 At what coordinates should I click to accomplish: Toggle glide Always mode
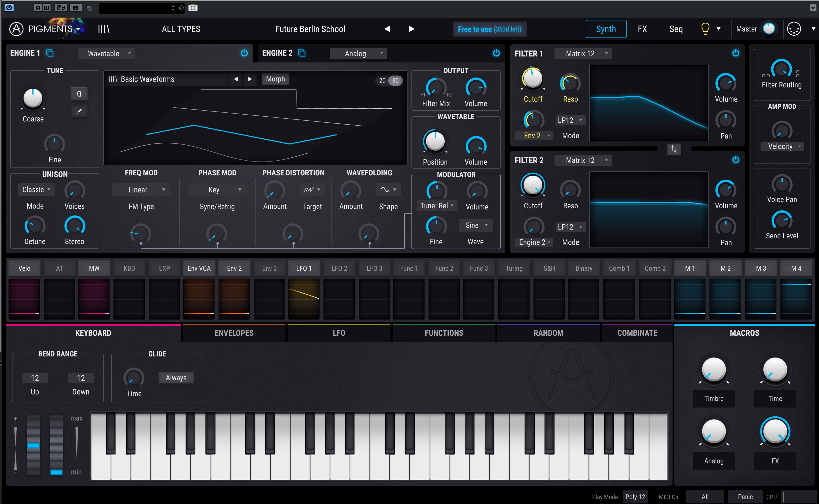click(x=176, y=378)
